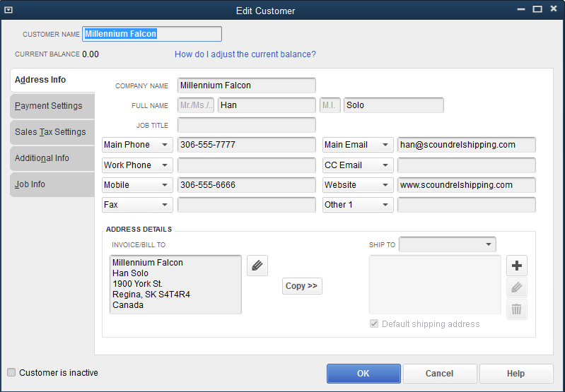Open the Other 1 type dropdown
The image size is (565, 392).
(x=358, y=205)
